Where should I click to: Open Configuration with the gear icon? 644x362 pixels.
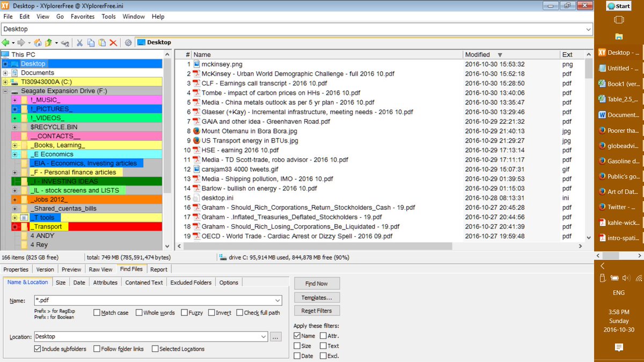tap(128, 42)
